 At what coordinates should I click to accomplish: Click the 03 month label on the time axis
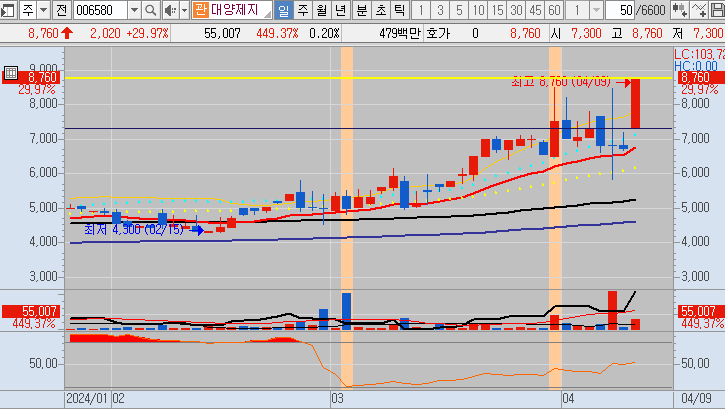pyautogui.click(x=337, y=398)
